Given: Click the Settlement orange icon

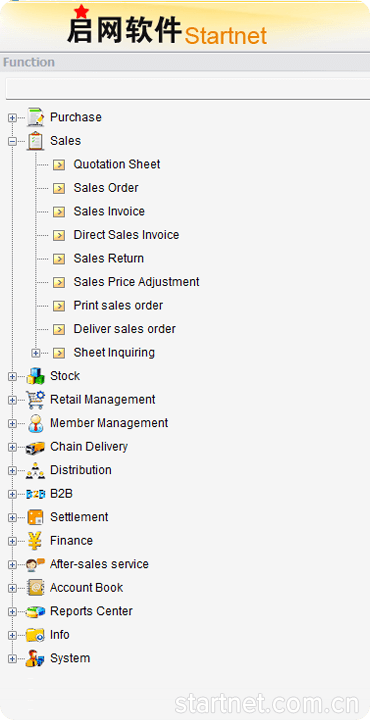Looking at the screenshot, I should (x=35, y=517).
